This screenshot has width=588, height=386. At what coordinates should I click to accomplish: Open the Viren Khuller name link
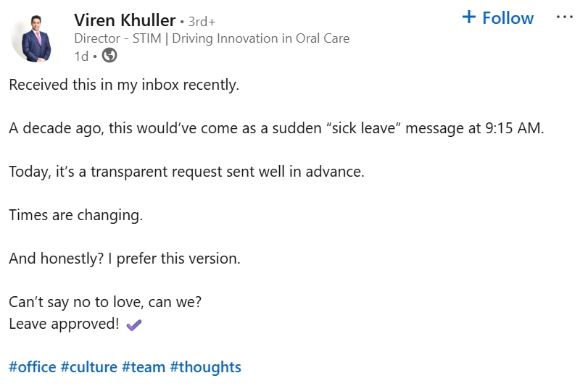[125, 20]
